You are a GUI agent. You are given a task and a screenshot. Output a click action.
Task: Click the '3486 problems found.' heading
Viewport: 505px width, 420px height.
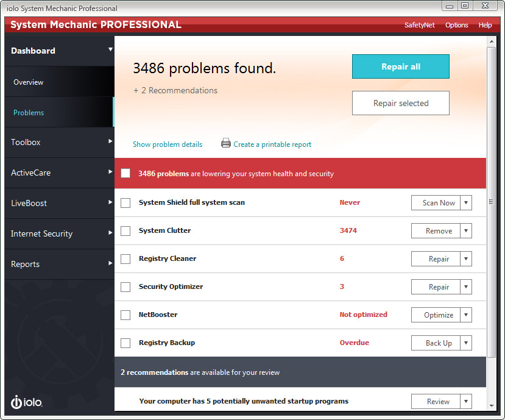point(205,68)
